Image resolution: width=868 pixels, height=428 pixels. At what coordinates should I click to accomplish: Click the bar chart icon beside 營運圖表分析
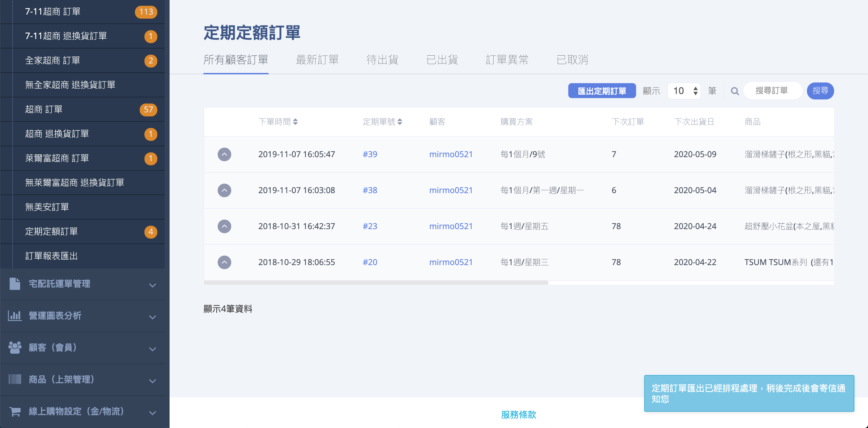coord(15,316)
